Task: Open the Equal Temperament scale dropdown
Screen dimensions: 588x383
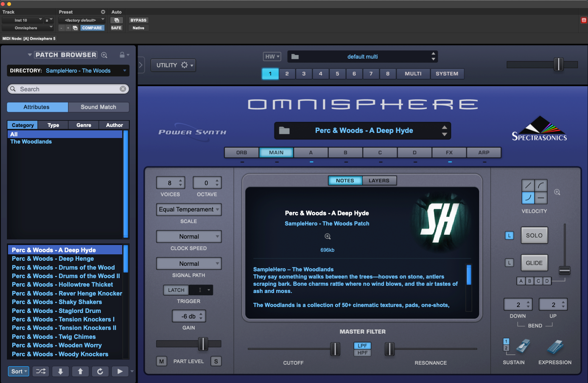Action: point(189,209)
